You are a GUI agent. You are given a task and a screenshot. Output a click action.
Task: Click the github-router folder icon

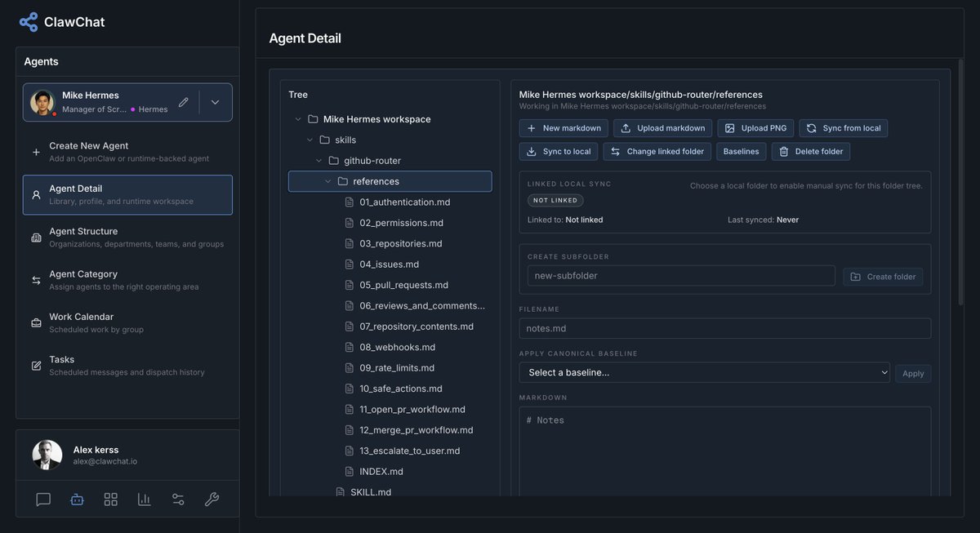click(333, 161)
